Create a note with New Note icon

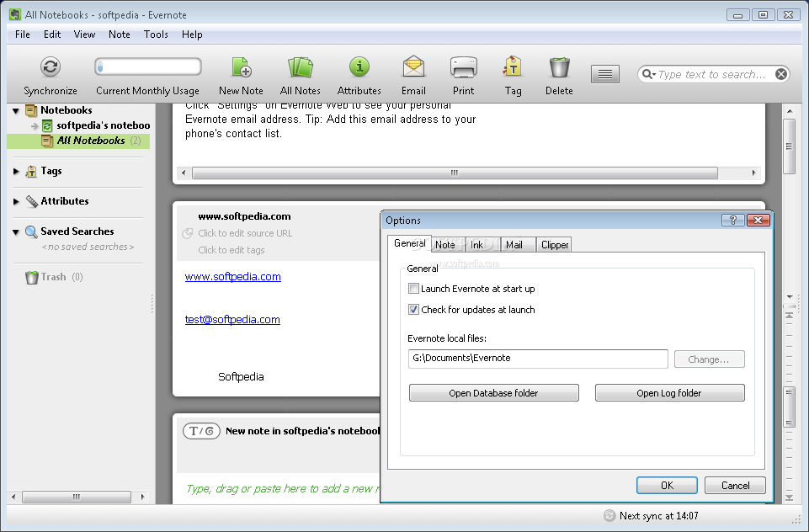241,67
